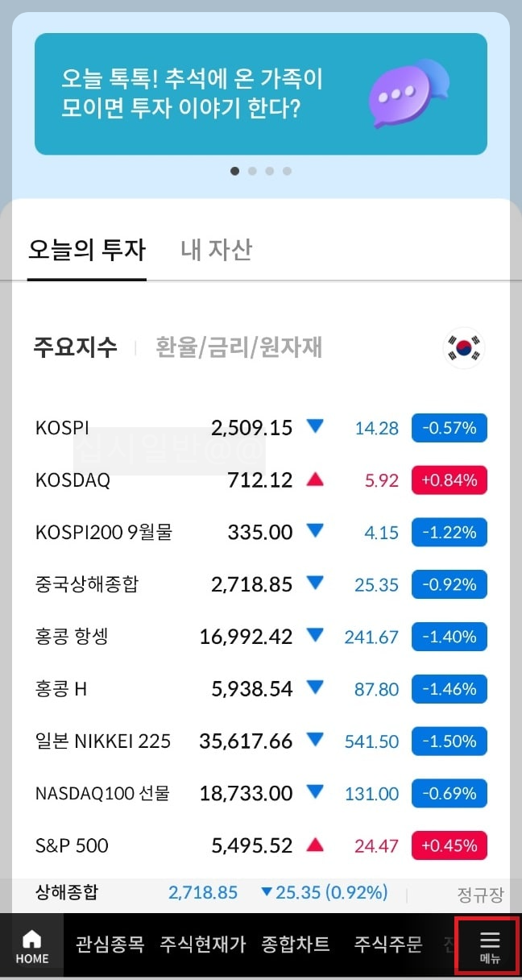Screen dimensions: 522x980
Task: Select the second carousel dot indicator
Action: point(252,171)
